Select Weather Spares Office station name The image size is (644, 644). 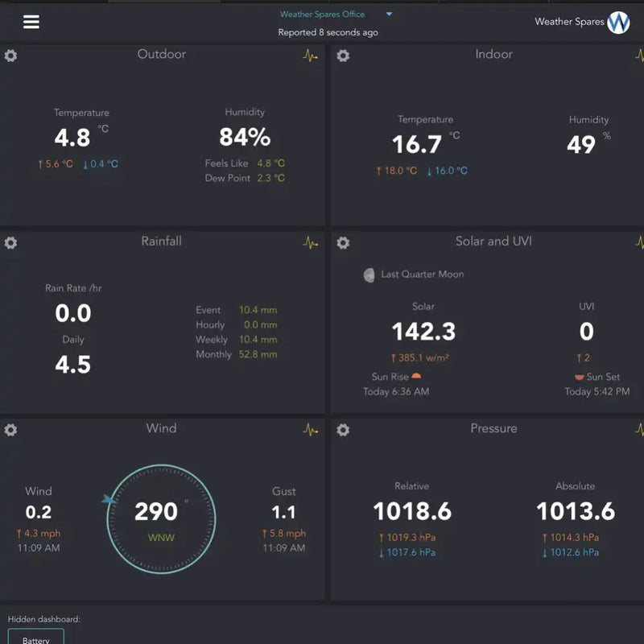point(322,14)
